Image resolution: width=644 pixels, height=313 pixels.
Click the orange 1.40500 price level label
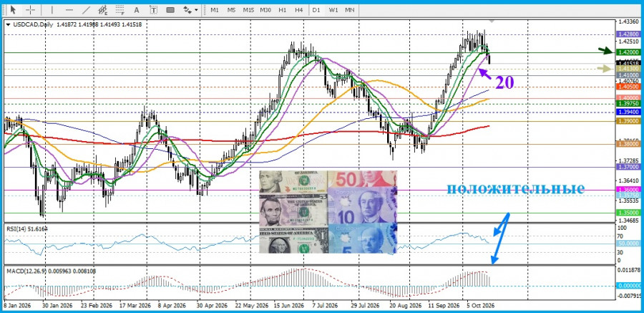pyautogui.click(x=628, y=87)
